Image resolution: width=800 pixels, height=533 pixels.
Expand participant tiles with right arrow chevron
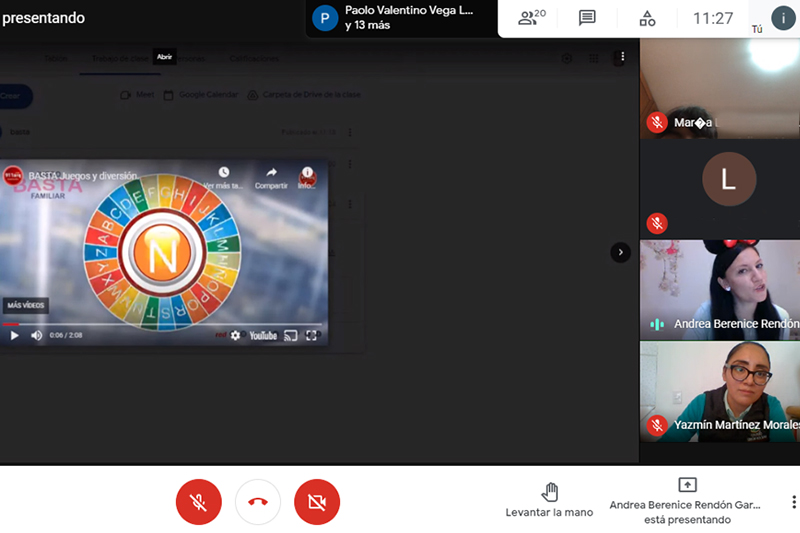620,252
